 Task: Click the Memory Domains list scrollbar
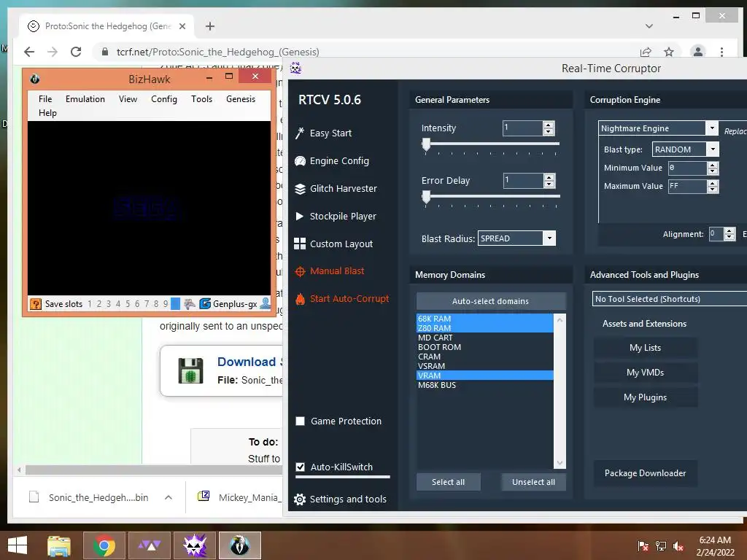[560, 391]
